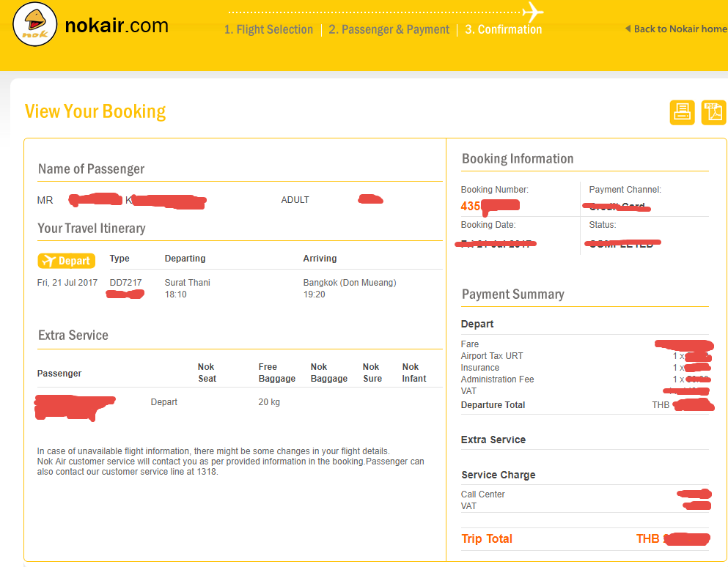Click the Back to Nokair home link
This screenshot has width=728, height=567.
pyautogui.click(x=680, y=29)
